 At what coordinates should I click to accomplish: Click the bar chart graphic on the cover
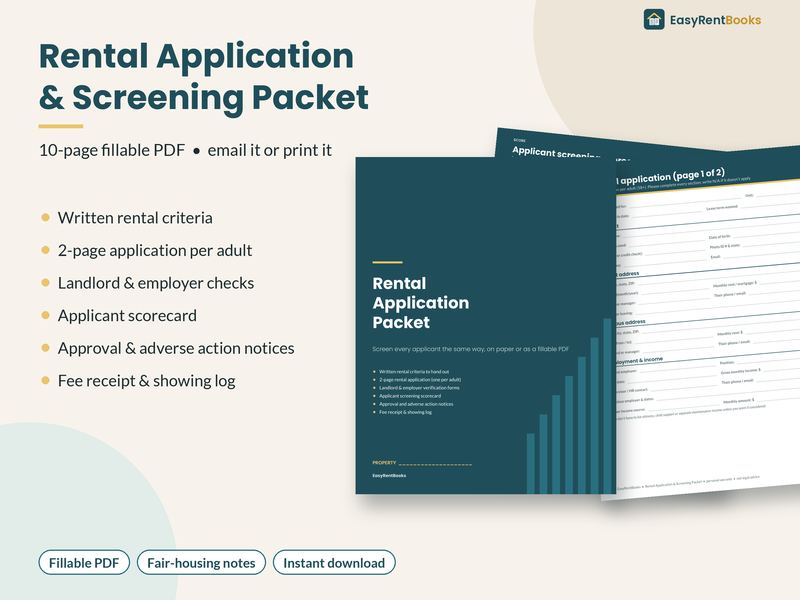click(569, 406)
